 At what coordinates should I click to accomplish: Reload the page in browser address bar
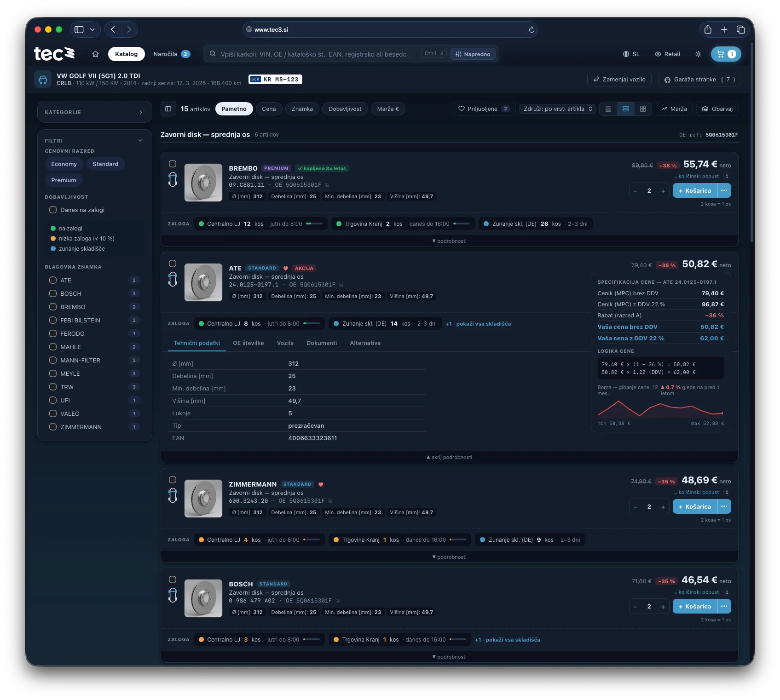[532, 29]
